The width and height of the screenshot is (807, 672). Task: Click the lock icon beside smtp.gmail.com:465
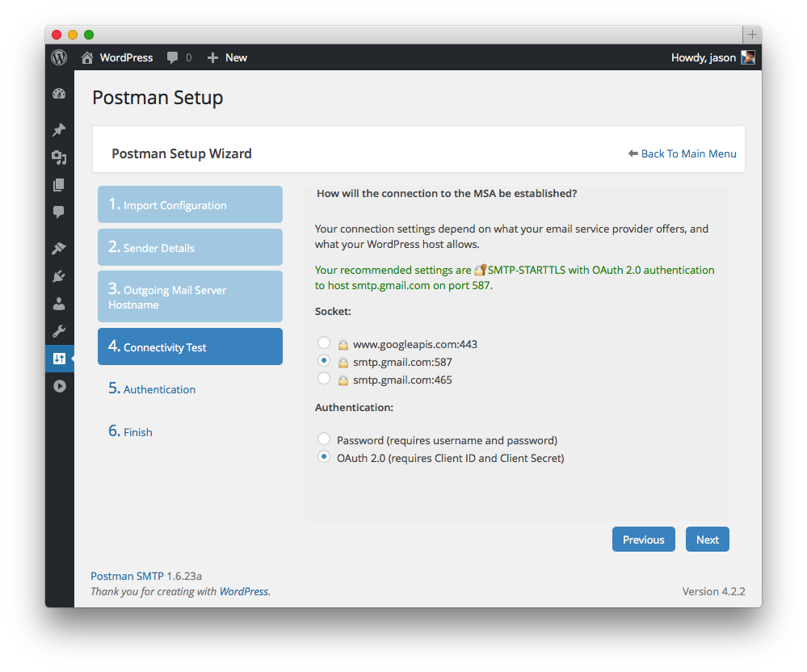point(343,380)
